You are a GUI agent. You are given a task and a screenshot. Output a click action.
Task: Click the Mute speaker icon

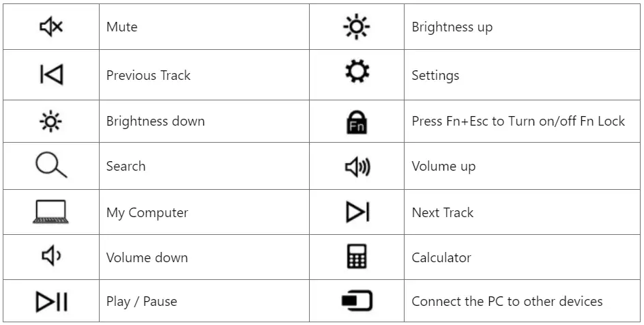pos(51,27)
